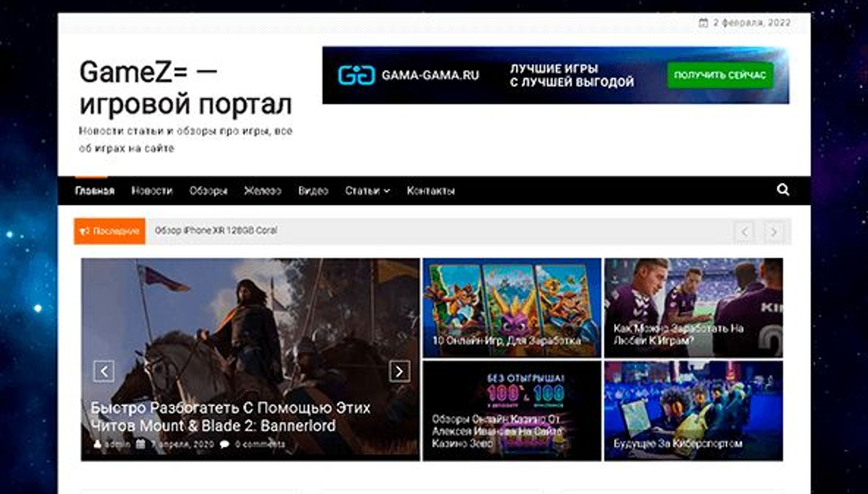Advance ticker with right arrow icon
Viewport: 868px width, 494px height.
coord(774,231)
